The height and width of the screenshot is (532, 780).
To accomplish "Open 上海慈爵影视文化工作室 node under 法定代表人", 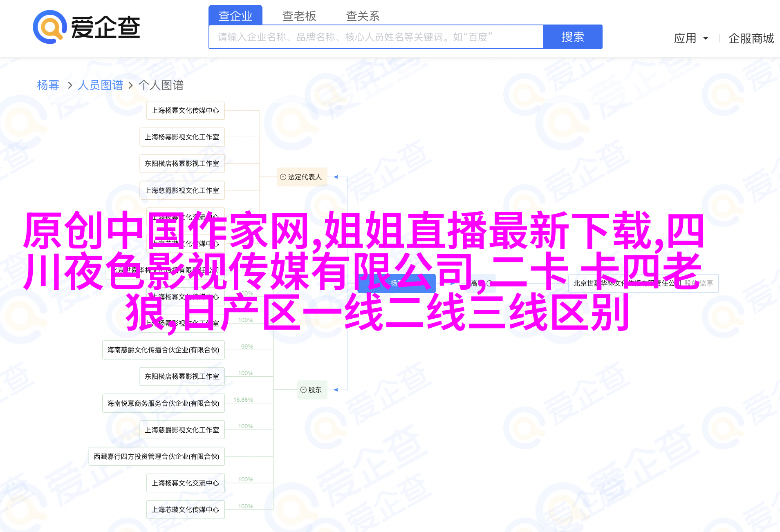I will tap(182, 190).
